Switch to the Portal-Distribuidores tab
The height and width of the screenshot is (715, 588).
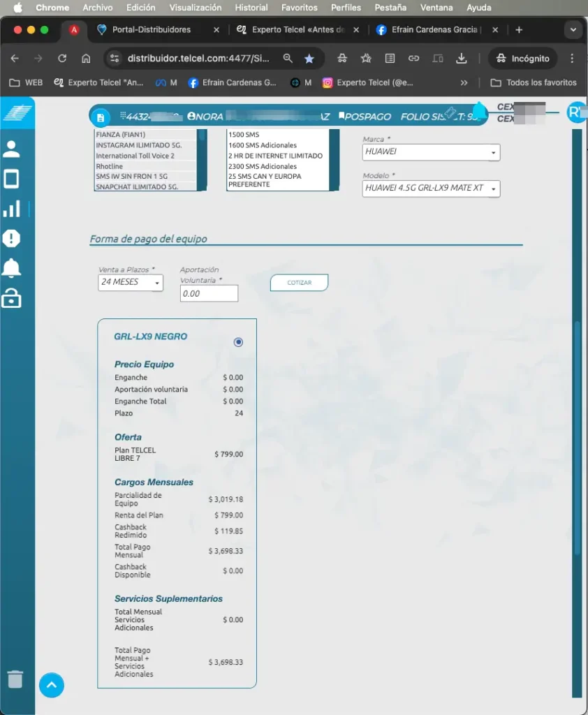[x=158, y=29]
